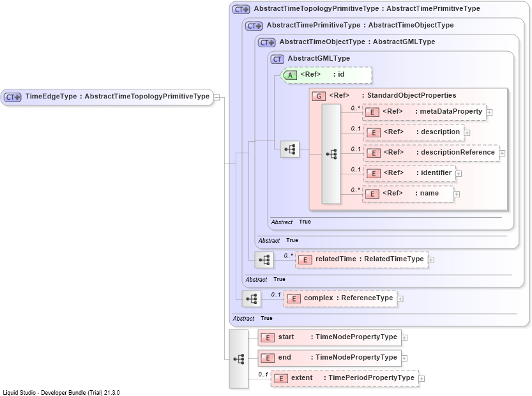Click the group icon of StandardObjectProperties
Viewport: 532px width, 396px height.
(319, 96)
